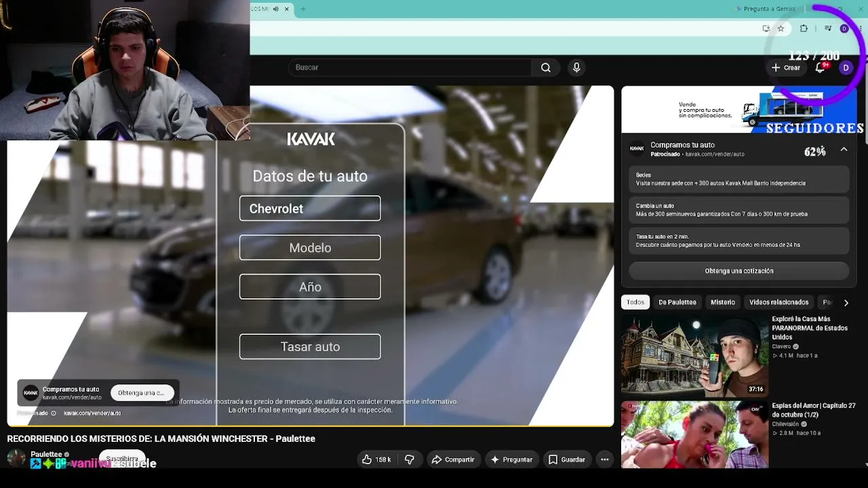This screenshot has height=488, width=868.
Task: Open a new browser tab
Action: coord(303,9)
